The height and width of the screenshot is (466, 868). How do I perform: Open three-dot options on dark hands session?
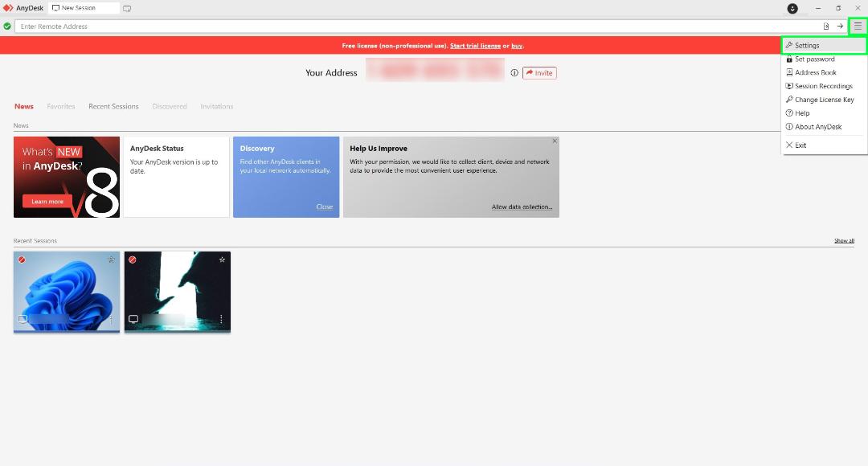tap(221, 319)
